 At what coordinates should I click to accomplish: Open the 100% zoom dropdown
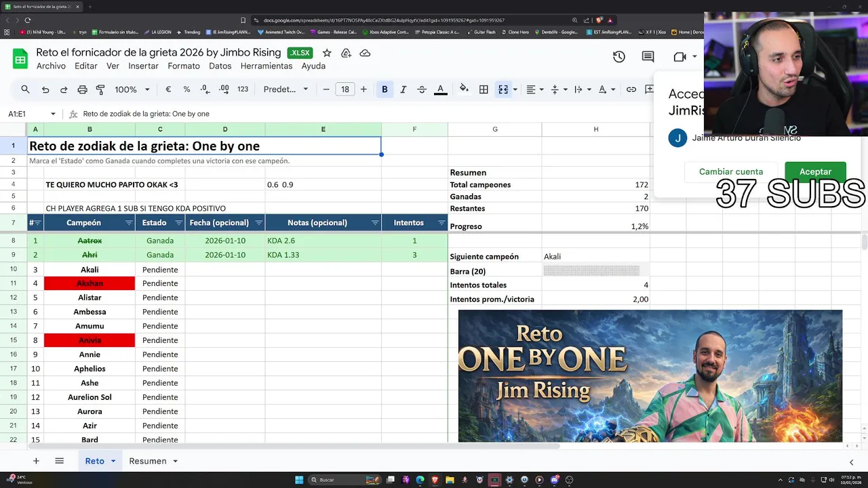pos(132,89)
